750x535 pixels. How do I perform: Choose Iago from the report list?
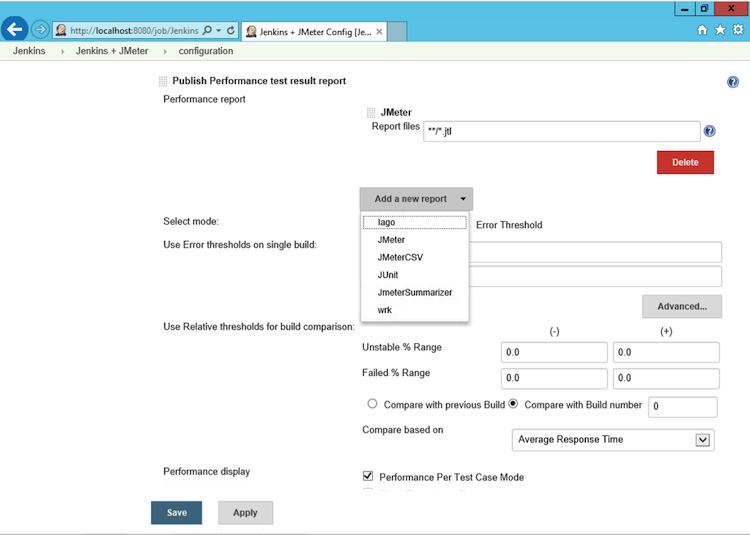[x=414, y=222]
